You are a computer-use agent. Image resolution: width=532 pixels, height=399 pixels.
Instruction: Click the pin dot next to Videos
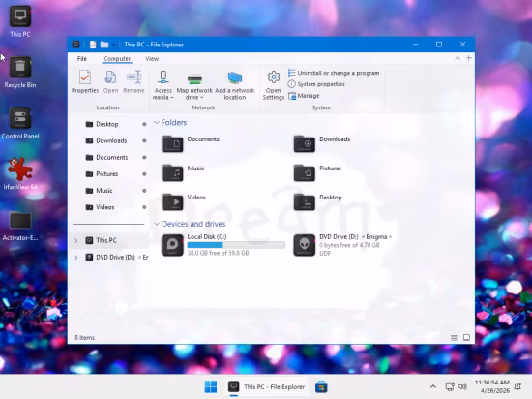click(x=144, y=207)
